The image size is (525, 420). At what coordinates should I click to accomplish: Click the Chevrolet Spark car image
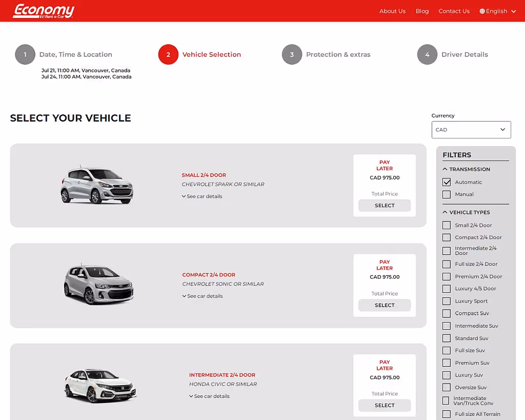[x=97, y=185]
